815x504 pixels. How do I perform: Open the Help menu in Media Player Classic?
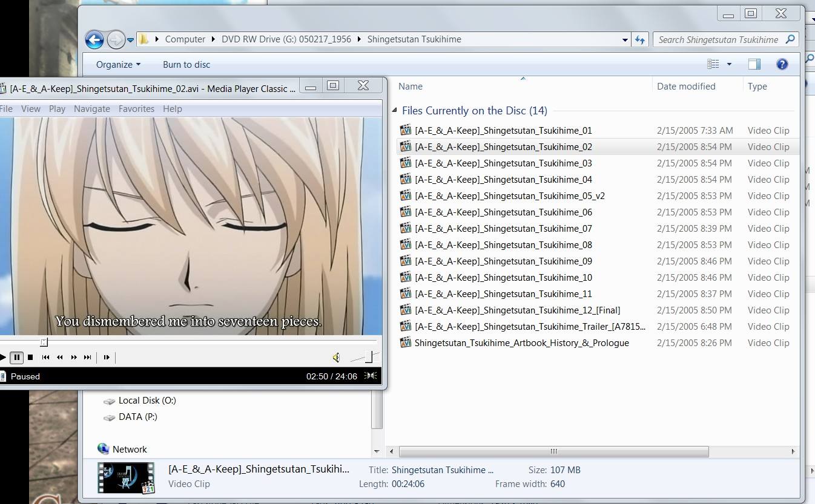(x=172, y=109)
